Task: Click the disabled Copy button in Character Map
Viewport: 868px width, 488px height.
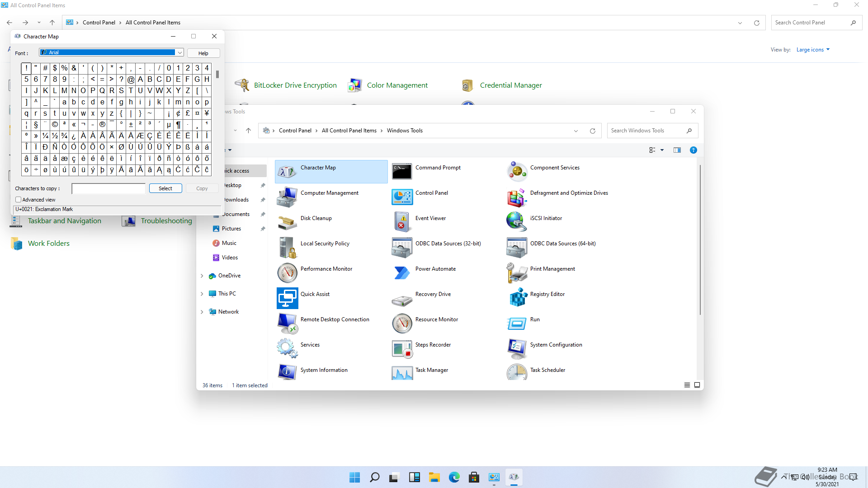Action: click(x=202, y=188)
